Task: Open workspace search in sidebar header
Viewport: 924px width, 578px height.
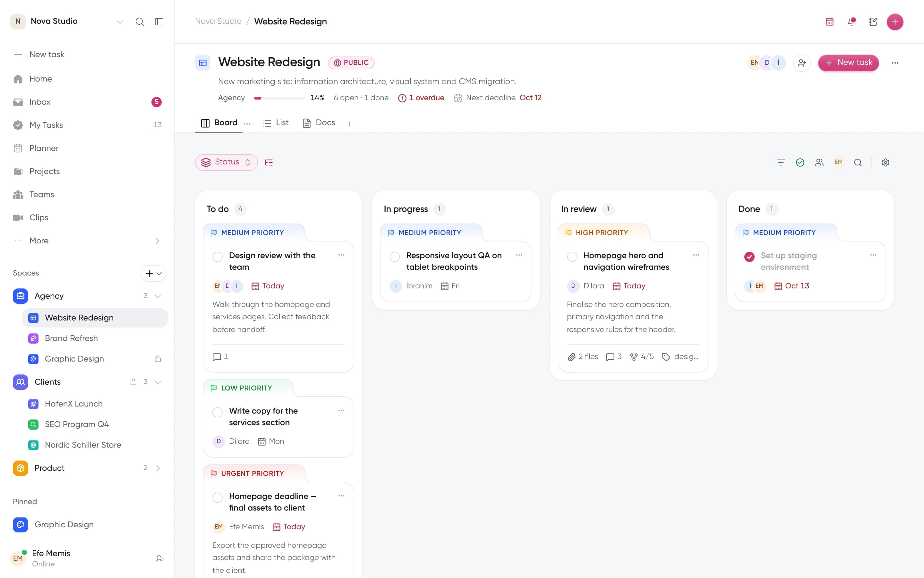Action: [140, 22]
